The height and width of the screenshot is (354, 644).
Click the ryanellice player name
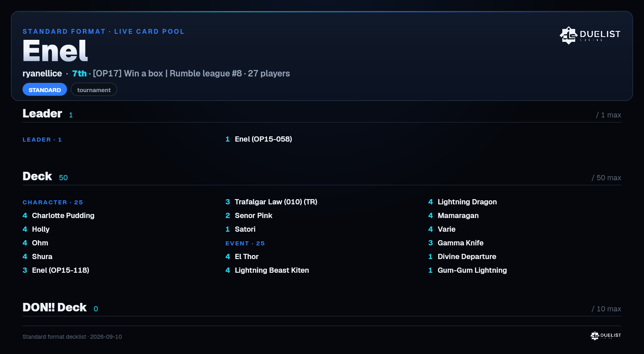tap(42, 73)
